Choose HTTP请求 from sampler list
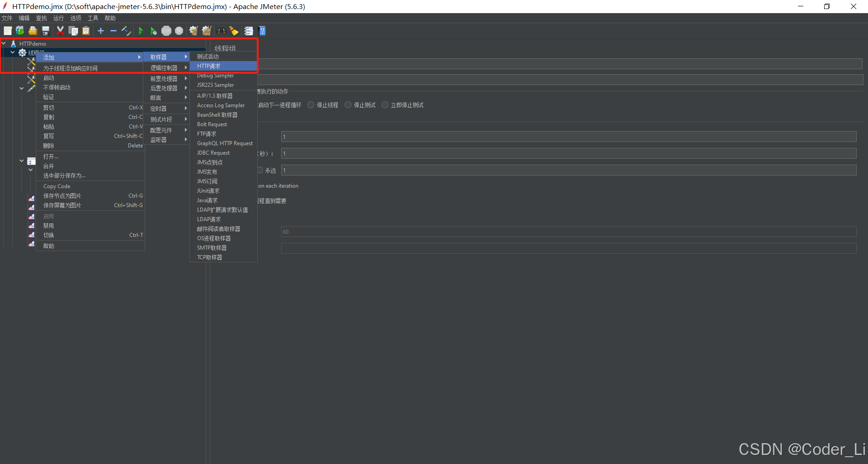This screenshot has width=868, height=464. click(223, 66)
